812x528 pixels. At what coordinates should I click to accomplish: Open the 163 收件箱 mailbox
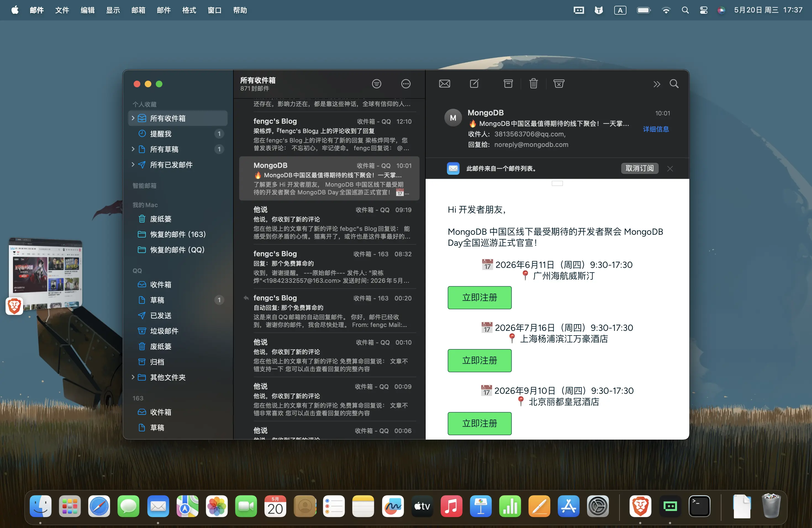[x=178, y=412]
